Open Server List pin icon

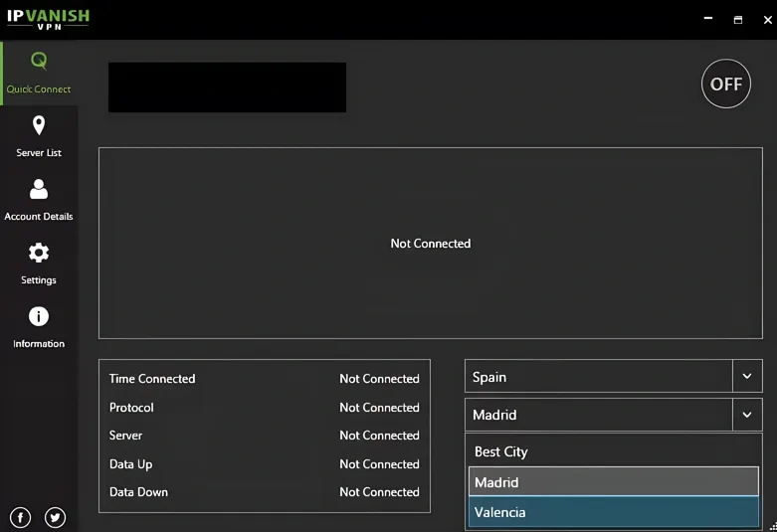coord(39,125)
